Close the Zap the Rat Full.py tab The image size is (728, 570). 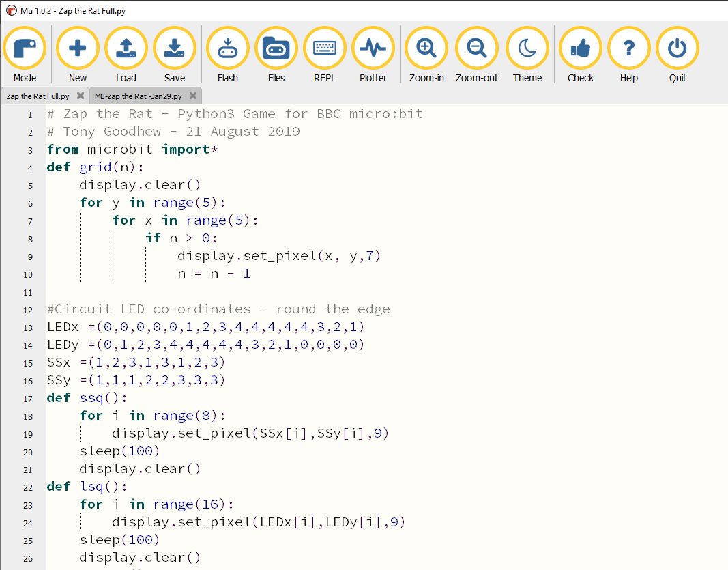click(81, 96)
